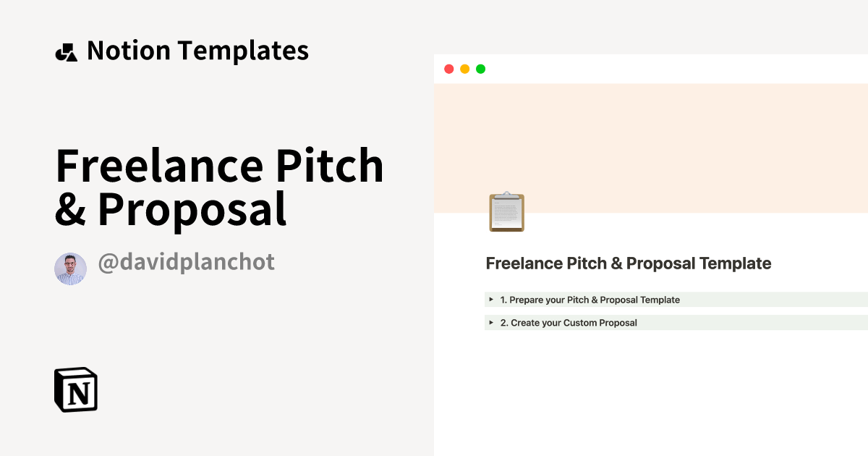
Task: Open "Prepare your Pitch & Proposal Template" section
Action: pyautogui.click(x=590, y=300)
